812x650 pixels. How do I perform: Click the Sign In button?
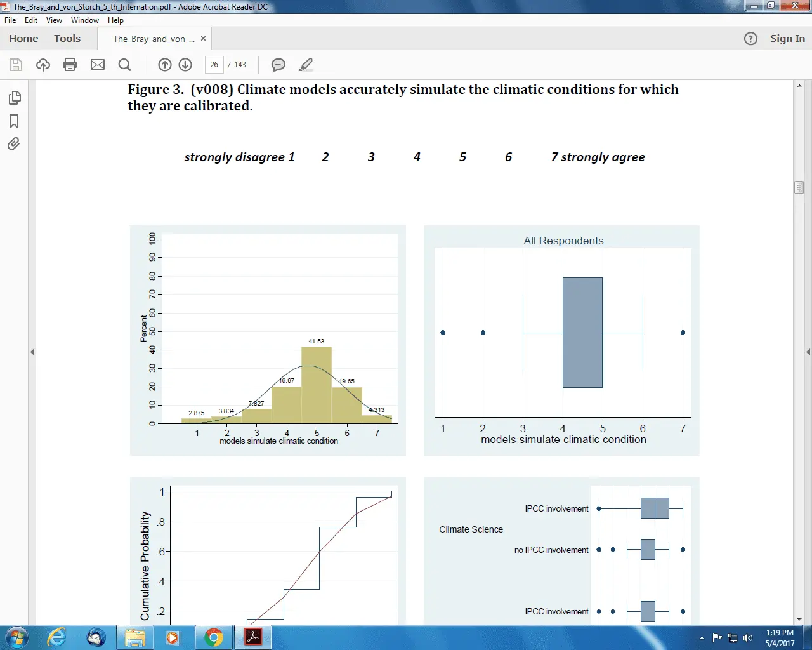point(787,39)
